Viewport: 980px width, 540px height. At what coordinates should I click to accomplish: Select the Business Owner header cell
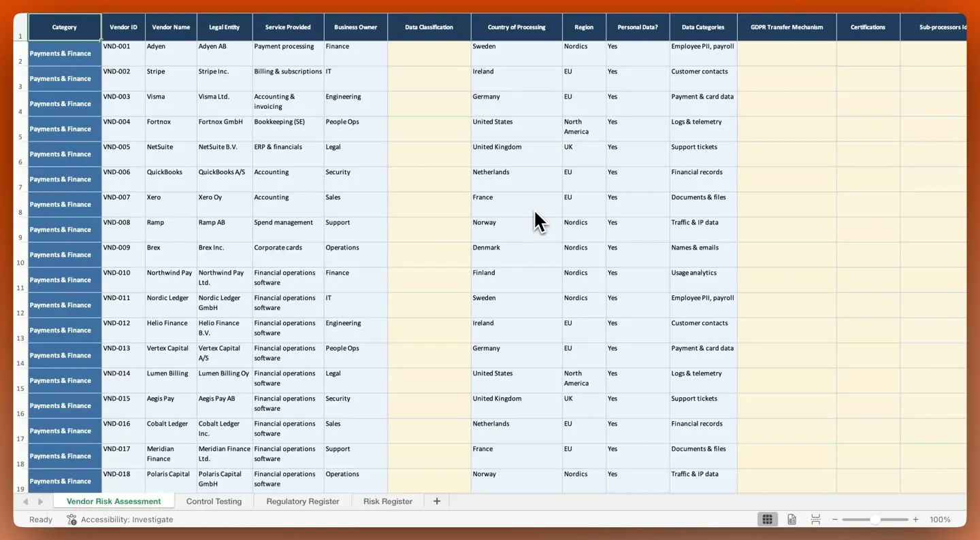pyautogui.click(x=355, y=27)
